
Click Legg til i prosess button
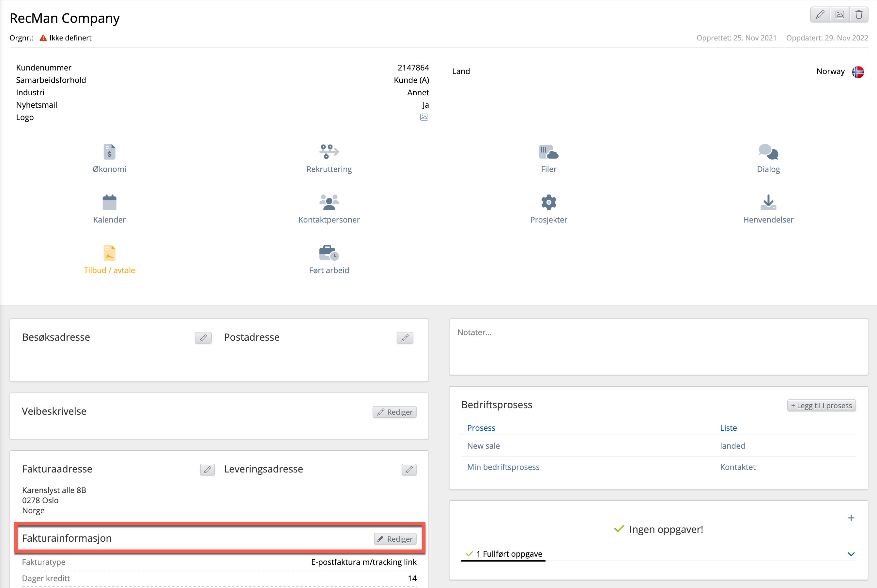(x=821, y=405)
